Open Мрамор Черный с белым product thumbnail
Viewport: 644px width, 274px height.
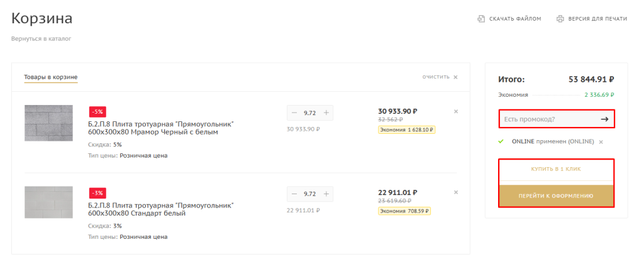[x=48, y=123]
